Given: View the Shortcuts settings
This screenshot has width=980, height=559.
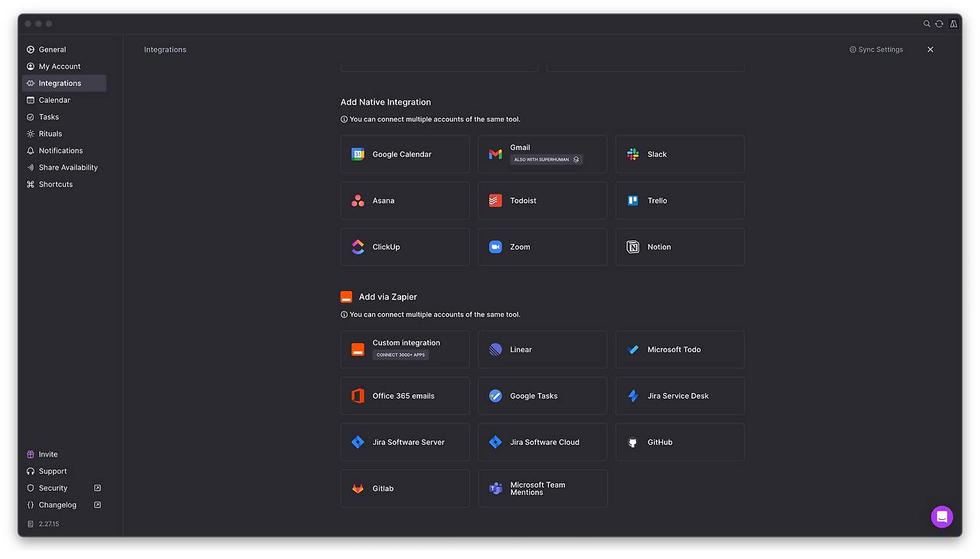Looking at the screenshot, I should [64, 185].
